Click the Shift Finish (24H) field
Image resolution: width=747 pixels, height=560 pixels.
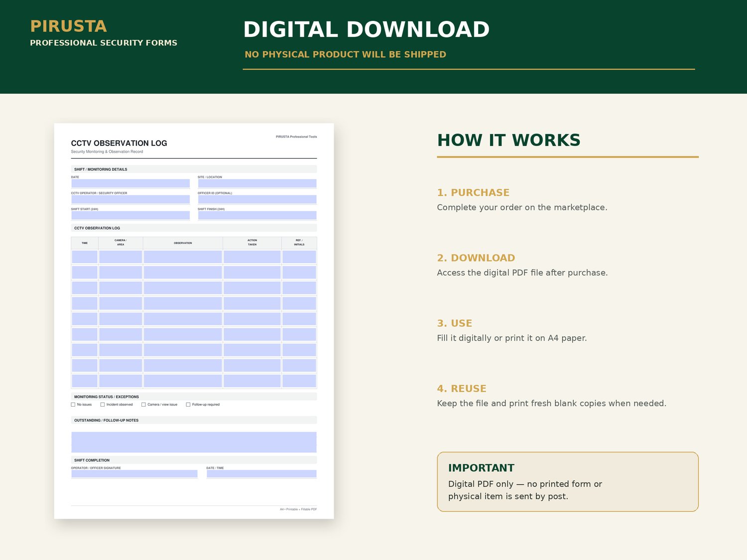[x=257, y=215]
